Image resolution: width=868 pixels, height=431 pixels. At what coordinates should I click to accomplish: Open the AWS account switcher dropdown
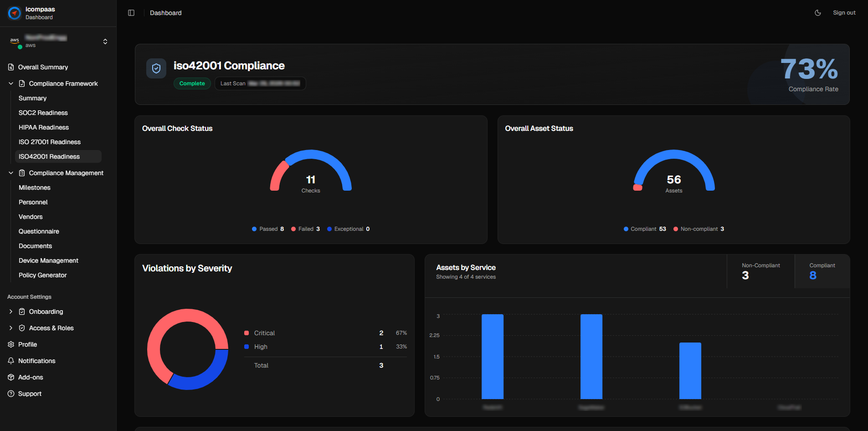tap(105, 42)
